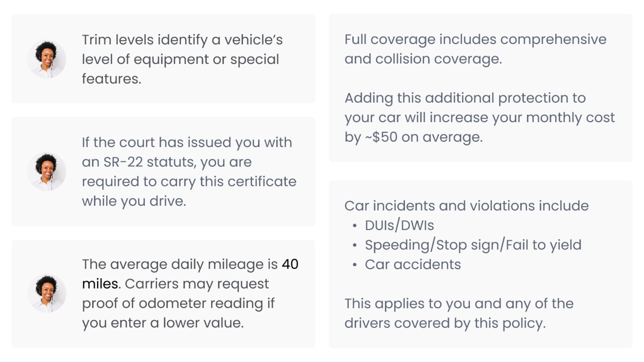Click the "Car incidents and violations include" heading

466,206
